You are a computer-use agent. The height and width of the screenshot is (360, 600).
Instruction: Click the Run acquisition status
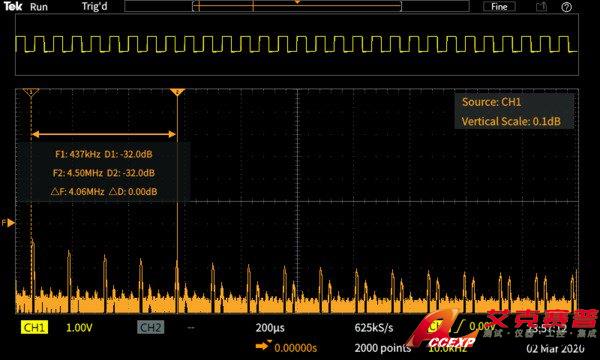tap(39, 7)
